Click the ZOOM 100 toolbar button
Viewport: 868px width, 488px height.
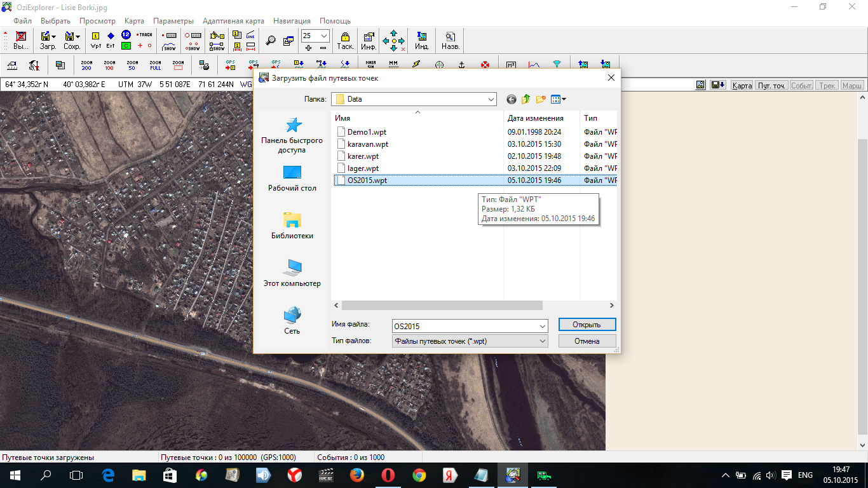click(x=109, y=65)
